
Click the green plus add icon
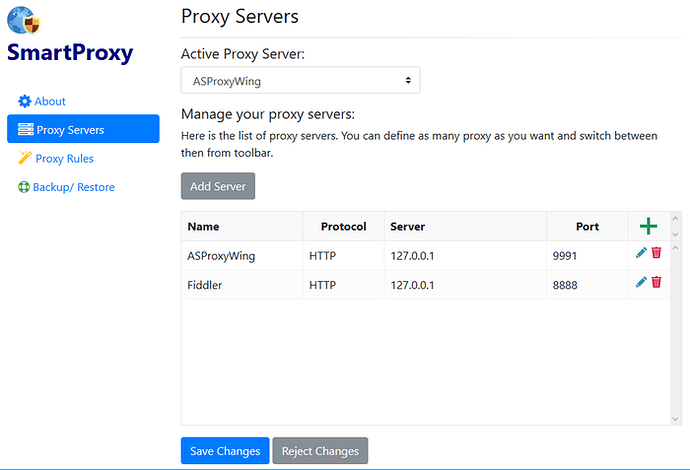pos(648,226)
